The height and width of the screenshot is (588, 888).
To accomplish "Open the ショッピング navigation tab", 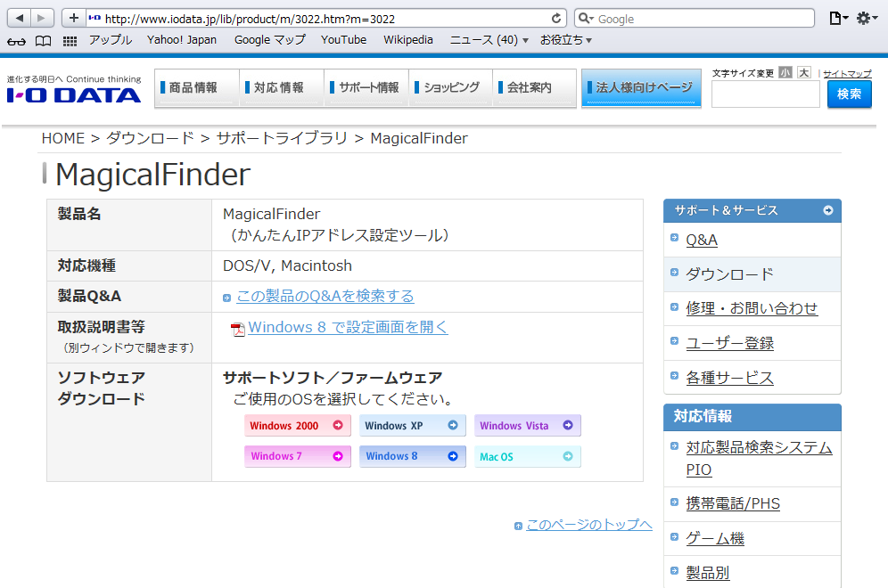I will [450, 87].
